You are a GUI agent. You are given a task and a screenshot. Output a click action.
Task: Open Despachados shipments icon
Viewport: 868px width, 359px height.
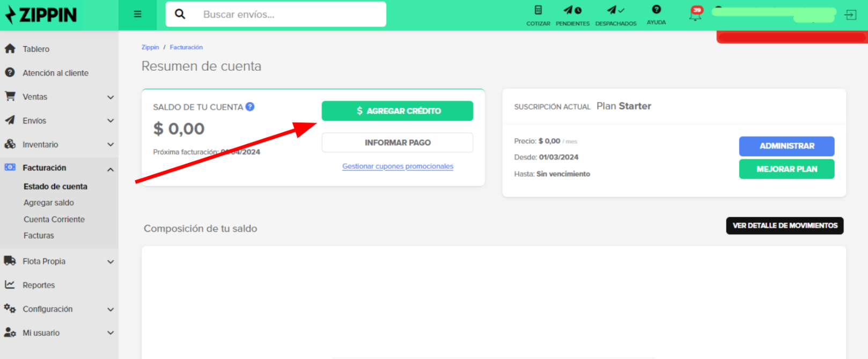tap(615, 10)
